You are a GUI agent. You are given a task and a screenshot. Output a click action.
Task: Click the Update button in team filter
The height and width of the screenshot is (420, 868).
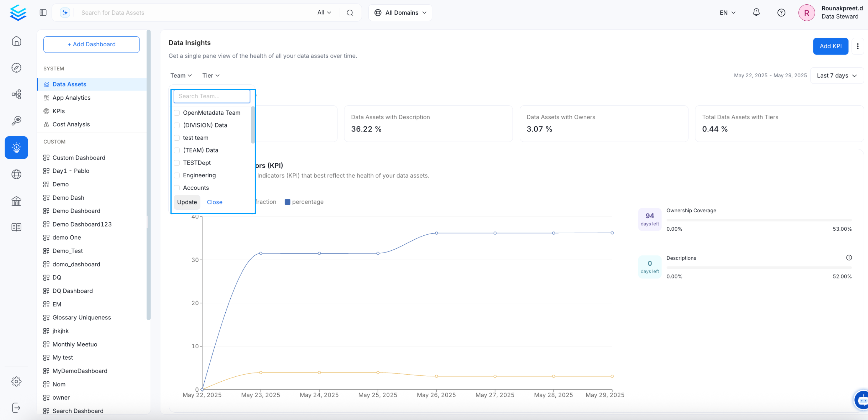coord(187,202)
